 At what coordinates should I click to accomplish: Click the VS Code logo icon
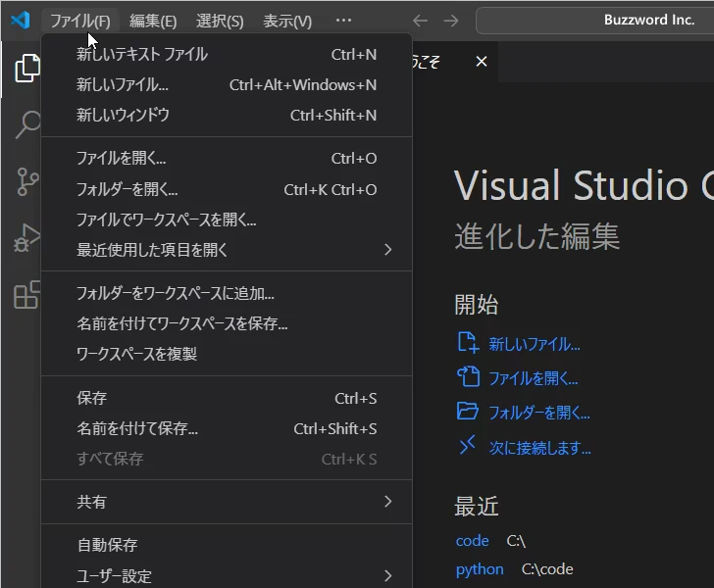click(x=20, y=20)
